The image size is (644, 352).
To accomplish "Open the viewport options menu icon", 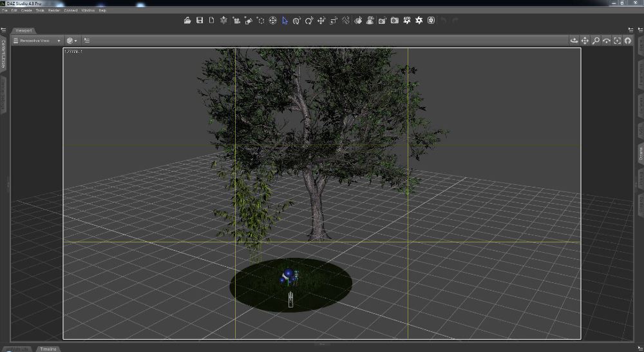I will click(x=86, y=41).
